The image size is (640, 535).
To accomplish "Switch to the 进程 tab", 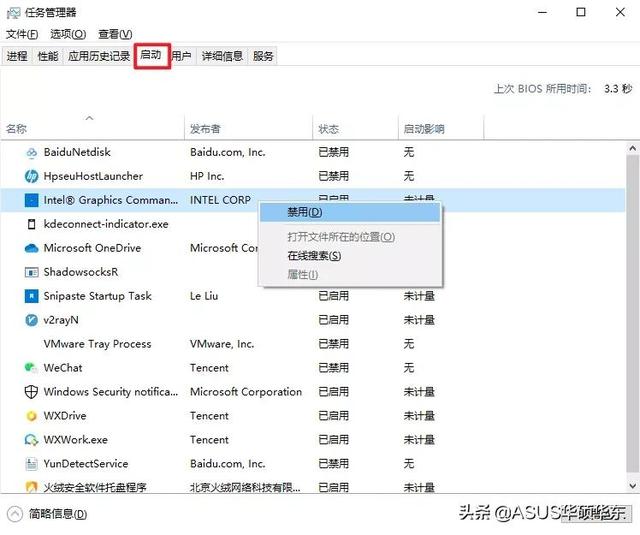I will coord(17,56).
